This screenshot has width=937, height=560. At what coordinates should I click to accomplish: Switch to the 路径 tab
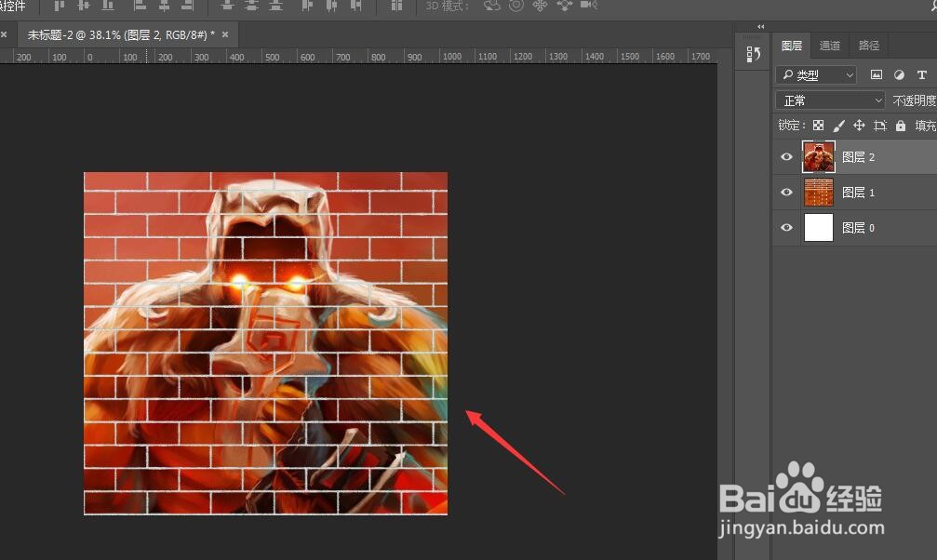pos(868,46)
